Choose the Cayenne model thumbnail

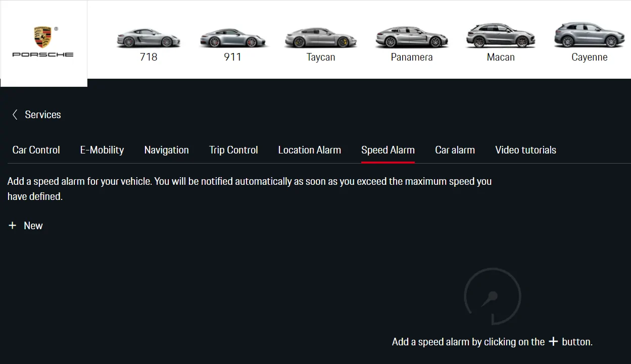[x=590, y=35]
